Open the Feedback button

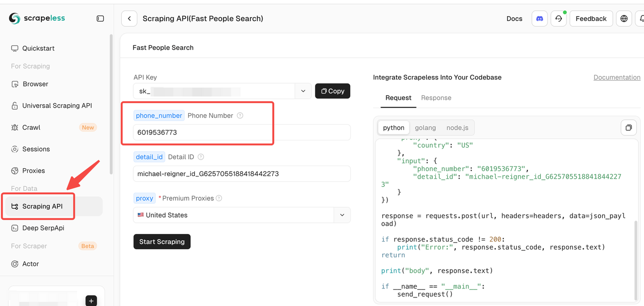coord(591,19)
